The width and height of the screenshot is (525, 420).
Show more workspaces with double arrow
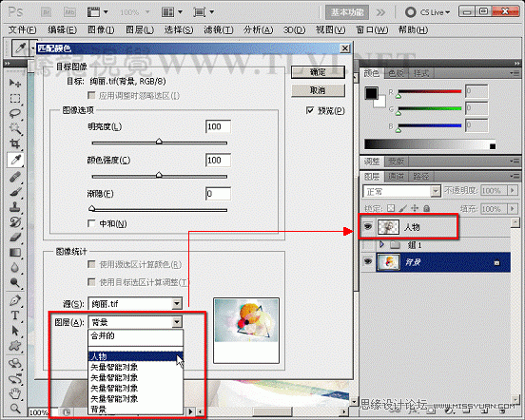coord(380,12)
